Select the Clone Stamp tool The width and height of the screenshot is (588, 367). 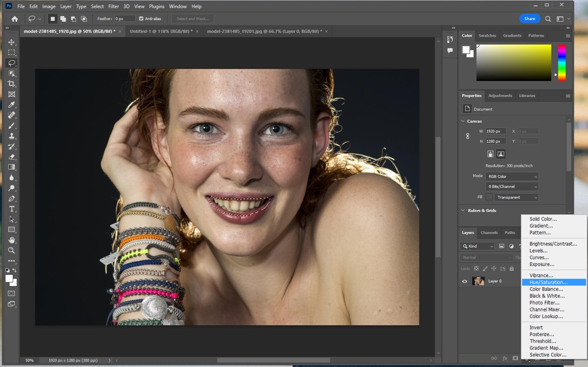click(12, 136)
